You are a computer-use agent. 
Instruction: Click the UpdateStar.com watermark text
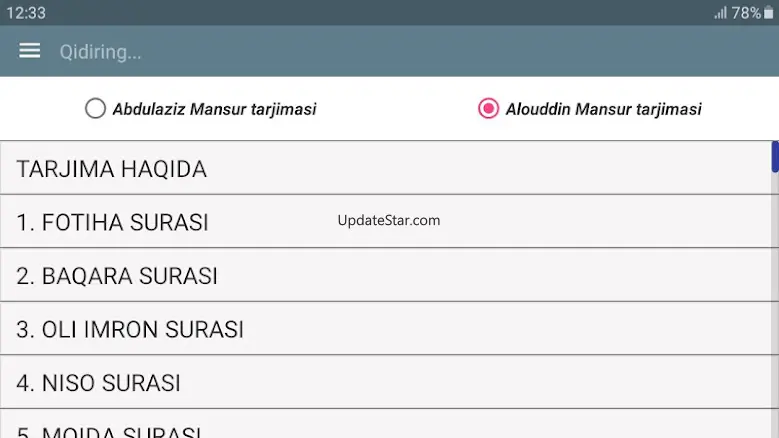[389, 220]
